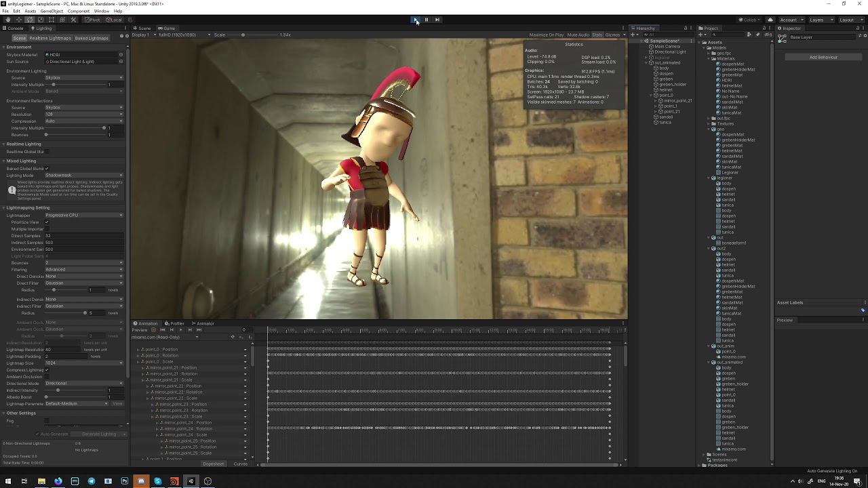Open Lighting Mode Shadowmask dropdown
This screenshot has width=868, height=488.
(x=84, y=176)
